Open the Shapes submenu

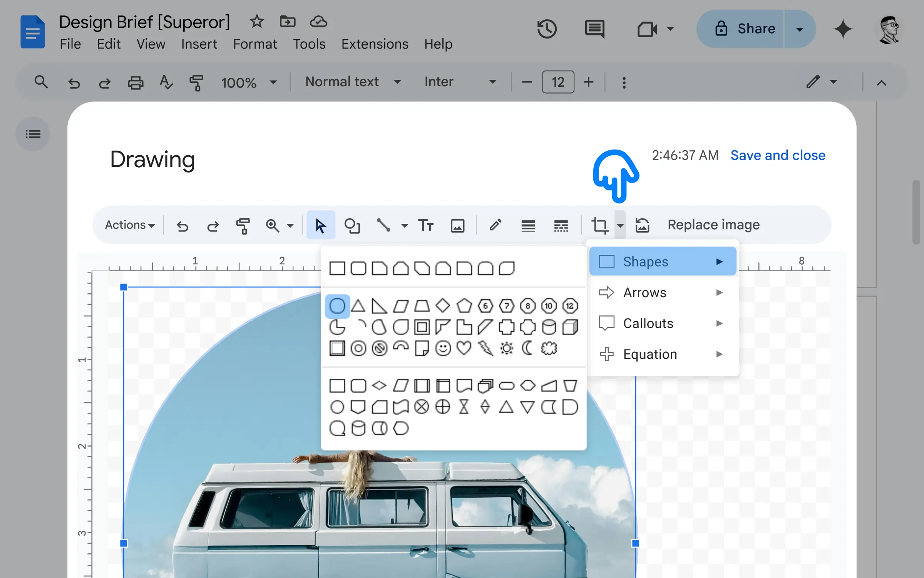663,262
